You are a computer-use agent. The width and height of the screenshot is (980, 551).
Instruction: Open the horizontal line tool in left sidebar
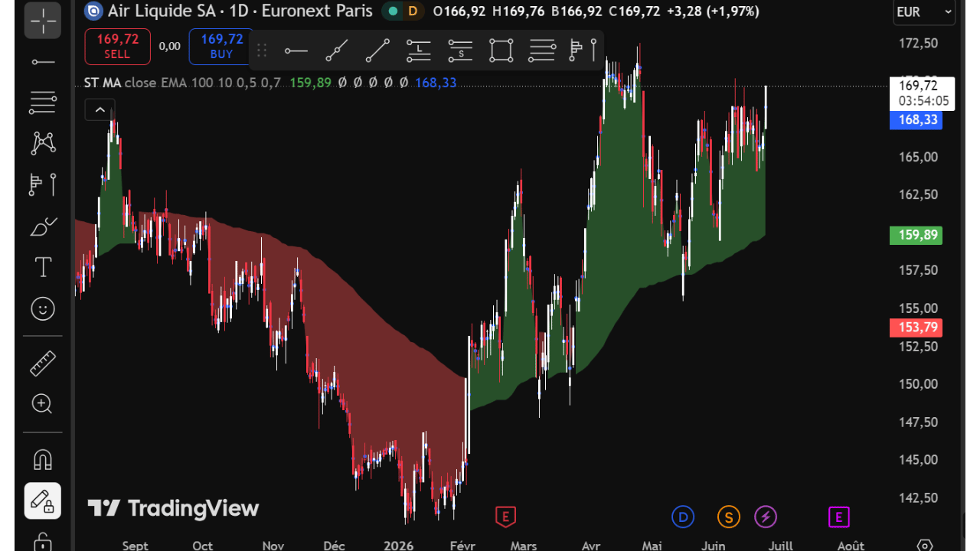point(43,62)
